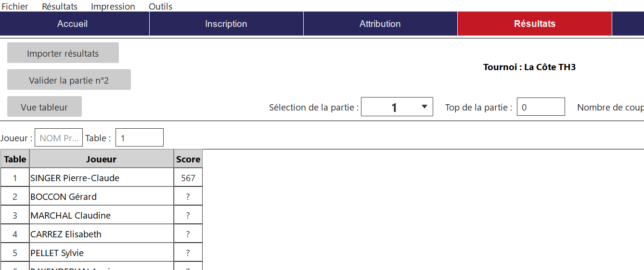The width and height of the screenshot is (644, 270).
Task: Select SINGER Pierre-Claude's score cell 567
Action: (x=188, y=178)
